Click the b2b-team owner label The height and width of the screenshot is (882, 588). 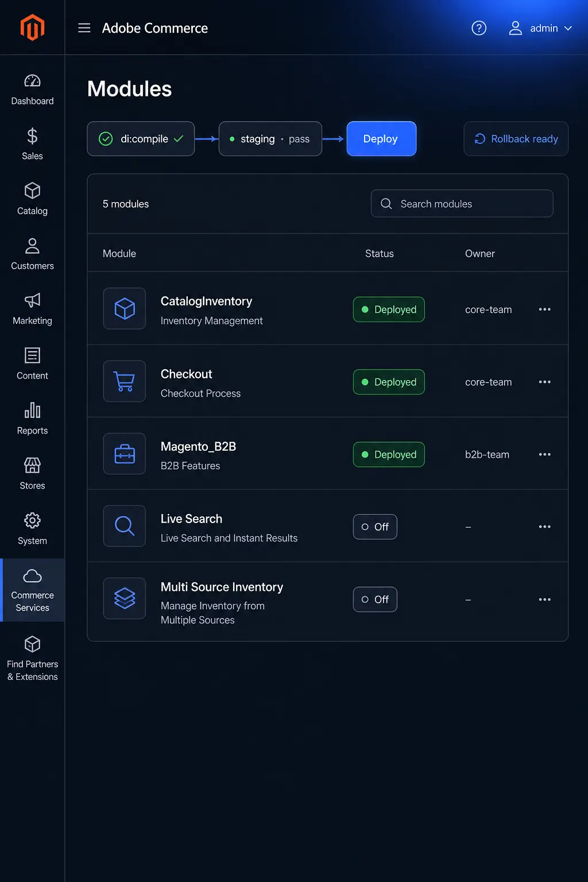487,454
